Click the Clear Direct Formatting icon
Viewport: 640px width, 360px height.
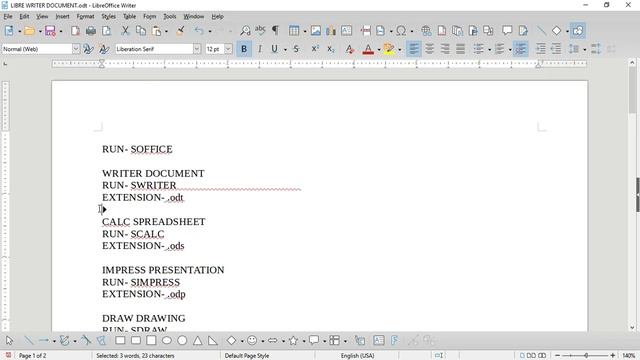[x=349, y=49]
